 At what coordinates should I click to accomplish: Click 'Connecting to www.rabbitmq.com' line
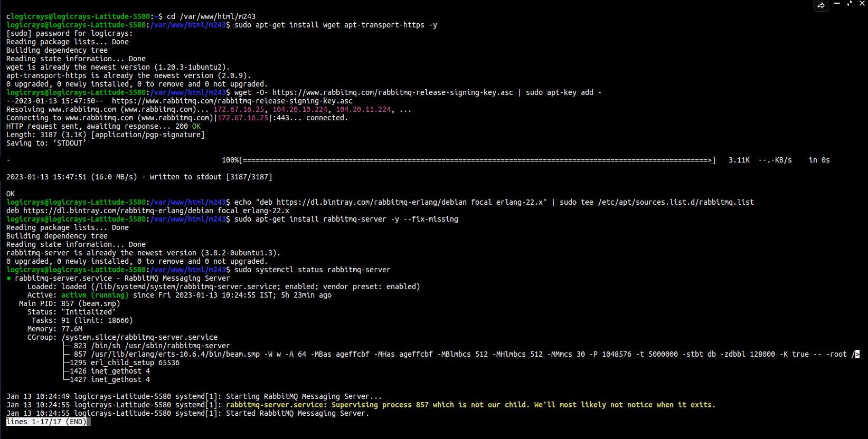pyautogui.click(x=177, y=118)
